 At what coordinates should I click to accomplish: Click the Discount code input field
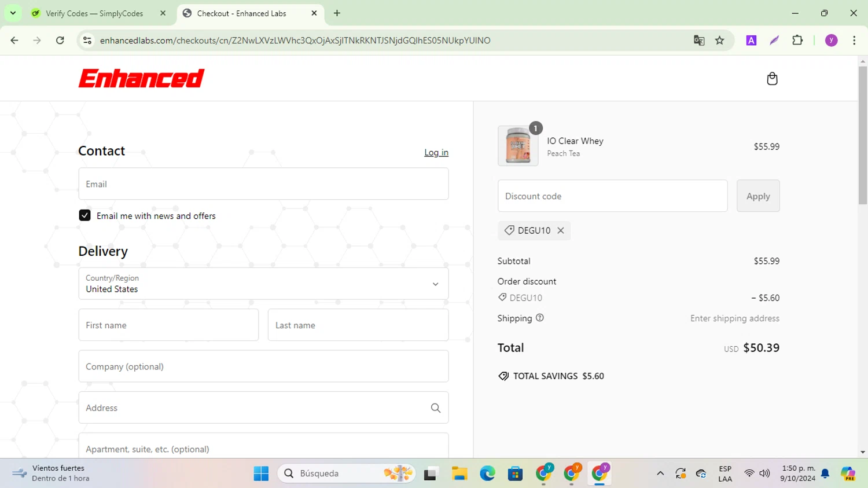[612, 196]
